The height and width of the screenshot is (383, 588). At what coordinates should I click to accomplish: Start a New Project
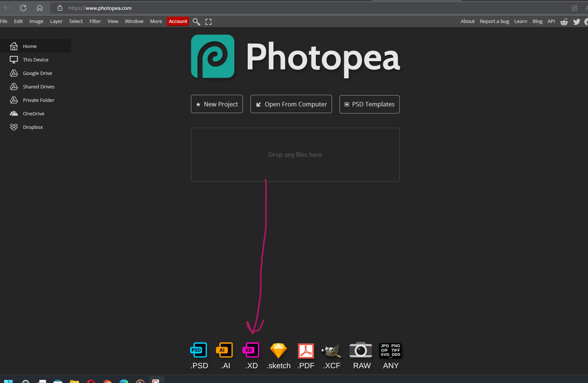217,104
